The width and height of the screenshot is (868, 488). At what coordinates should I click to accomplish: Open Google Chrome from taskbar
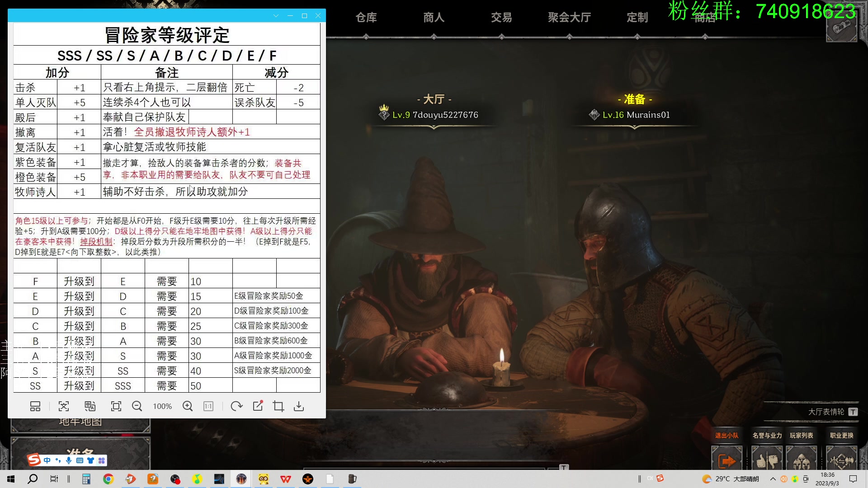coord(108,479)
